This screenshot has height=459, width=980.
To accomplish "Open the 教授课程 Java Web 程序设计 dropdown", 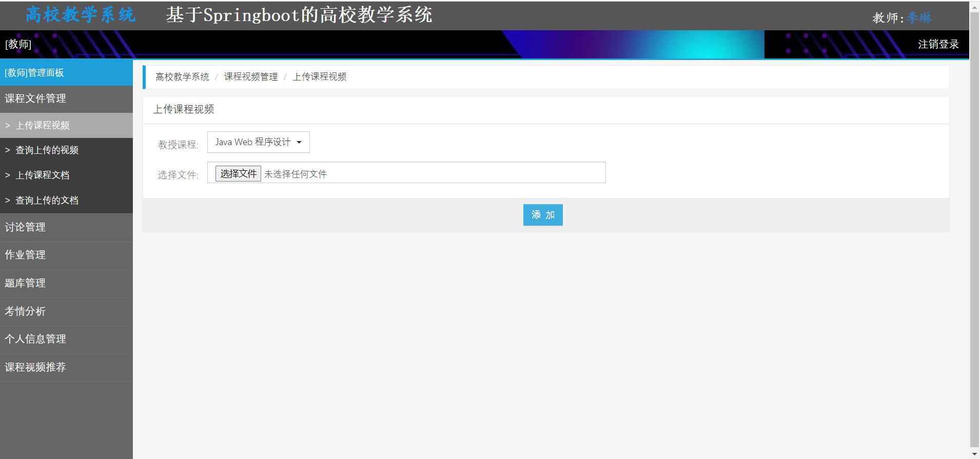I will point(259,142).
